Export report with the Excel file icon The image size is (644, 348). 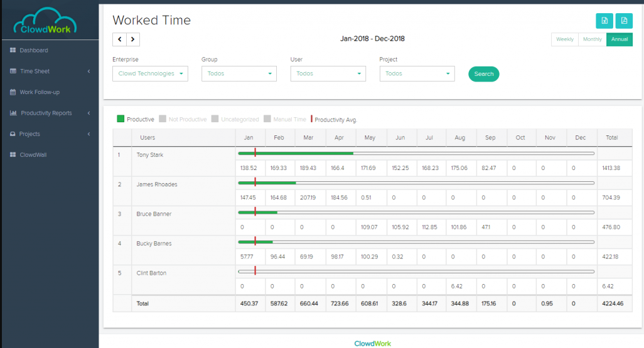[604, 21]
